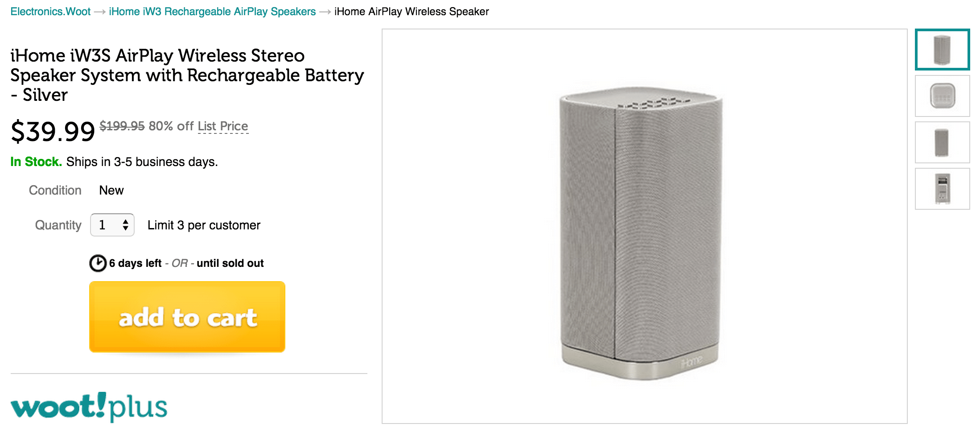Click the dashed-underlined List Price link
Viewport: 980px width, 432px height.
(x=223, y=126)
